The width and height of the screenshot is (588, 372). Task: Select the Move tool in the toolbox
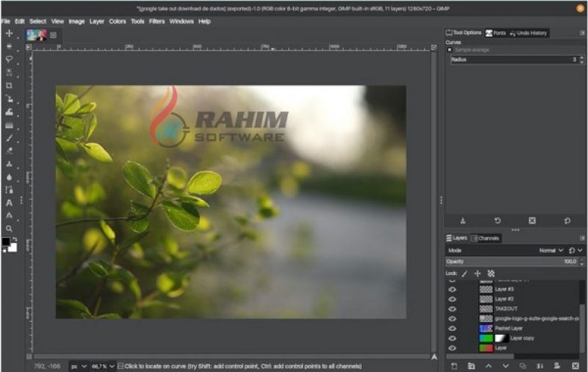(9, 34)
